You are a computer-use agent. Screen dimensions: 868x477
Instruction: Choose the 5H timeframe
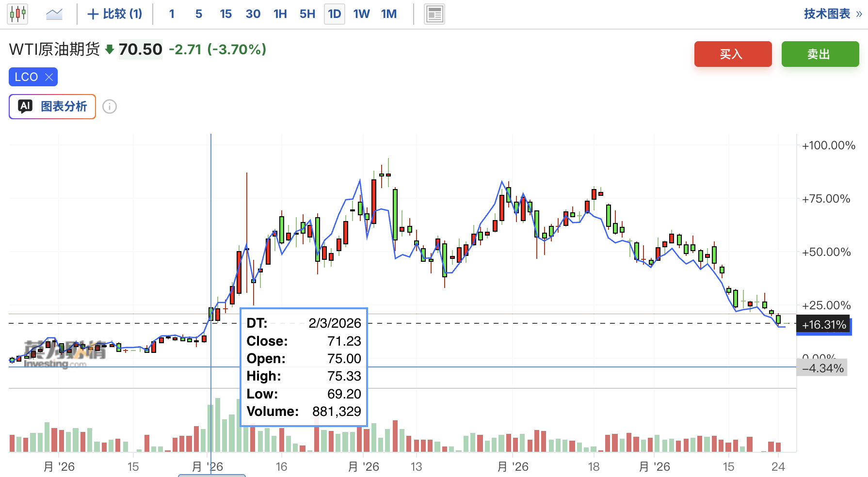(307, 14)
